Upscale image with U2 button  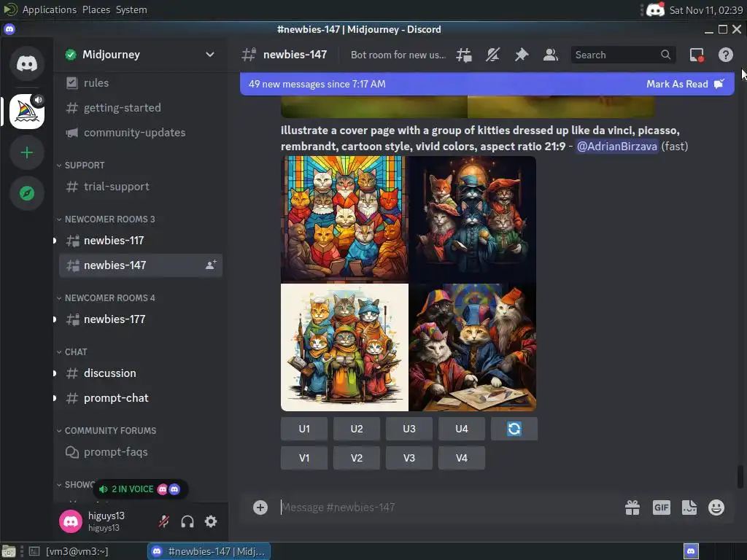pyautogui.click(x=356, y=429)
